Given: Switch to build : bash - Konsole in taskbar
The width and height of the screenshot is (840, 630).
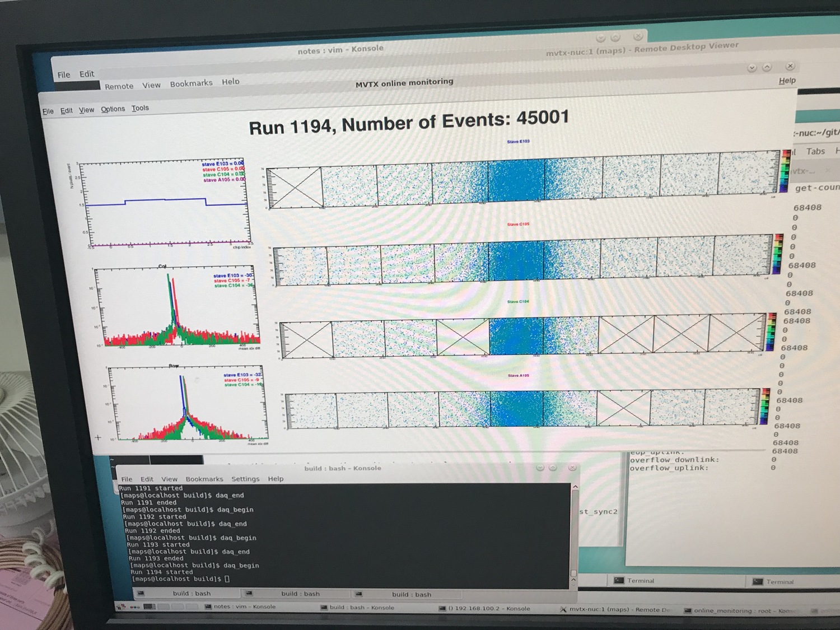Looking at the screenshot, I should tap(357, 607).
